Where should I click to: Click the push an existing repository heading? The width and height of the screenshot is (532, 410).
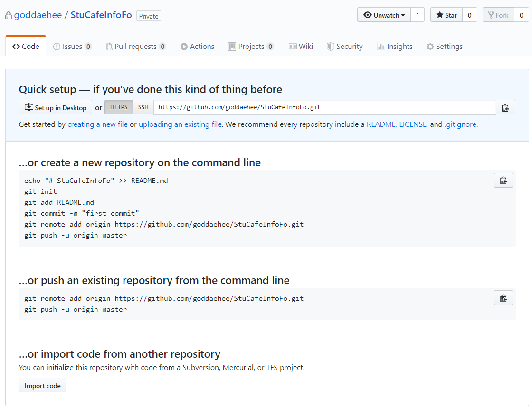point(154,281)
